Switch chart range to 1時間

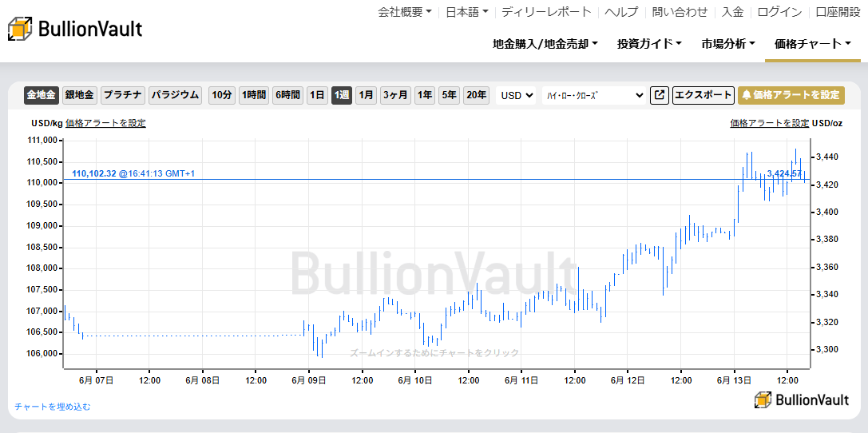coord(254,95)
